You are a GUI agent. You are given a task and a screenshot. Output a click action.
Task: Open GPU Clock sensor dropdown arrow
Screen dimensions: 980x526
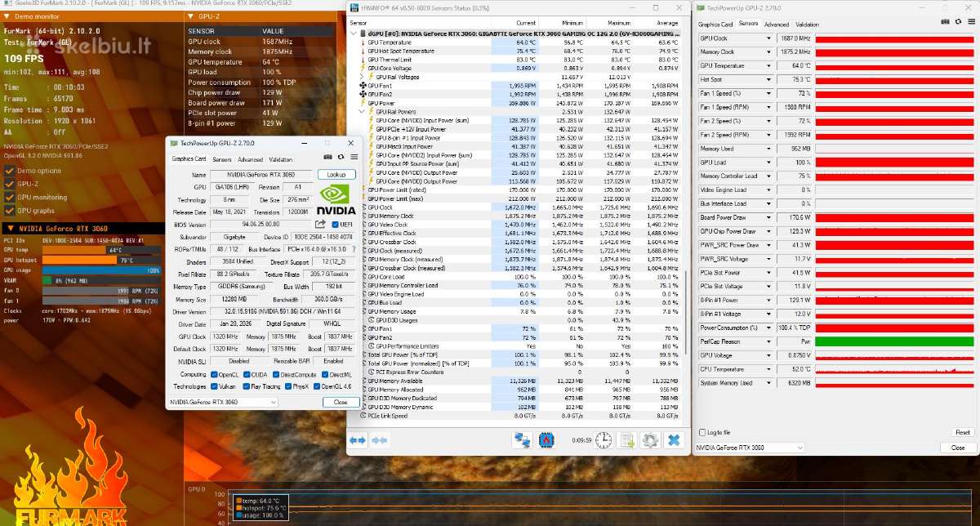pos(768,38)
